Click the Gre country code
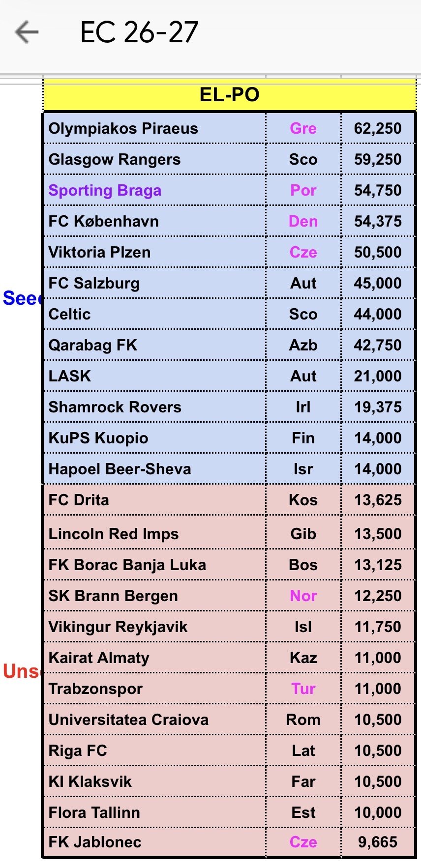421x868 pixels. click(x=303, y=129)
